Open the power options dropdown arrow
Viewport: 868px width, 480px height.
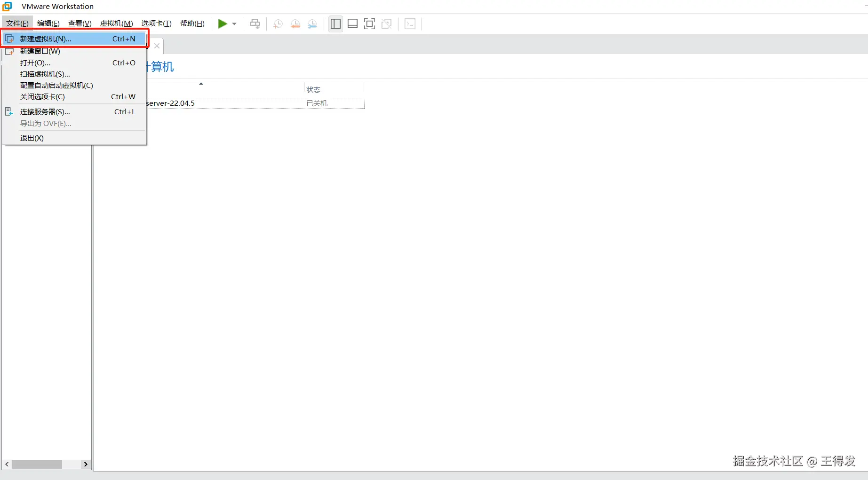(234, 24)
